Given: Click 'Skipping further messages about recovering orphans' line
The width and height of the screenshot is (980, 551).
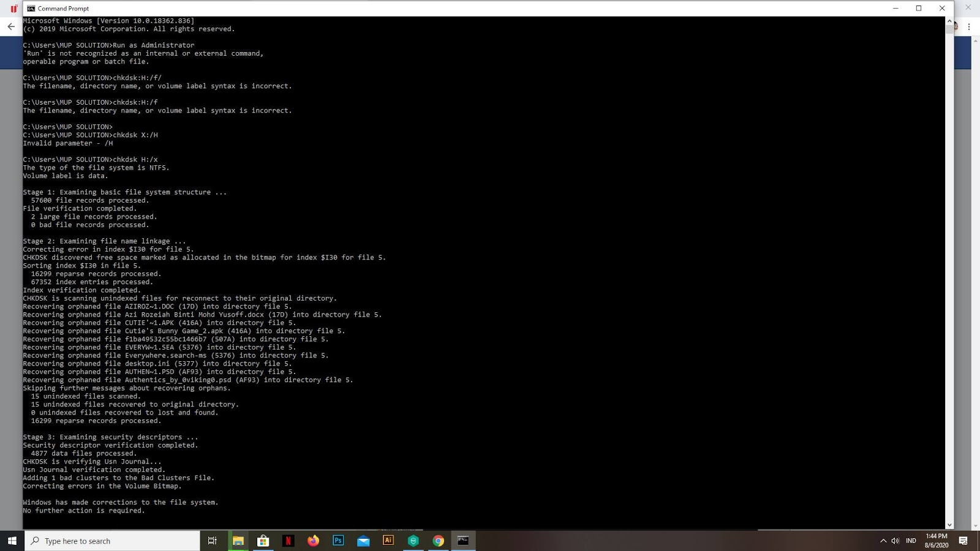Looking at the screenshot, I should pyautogui.click(x=127, y=388).
